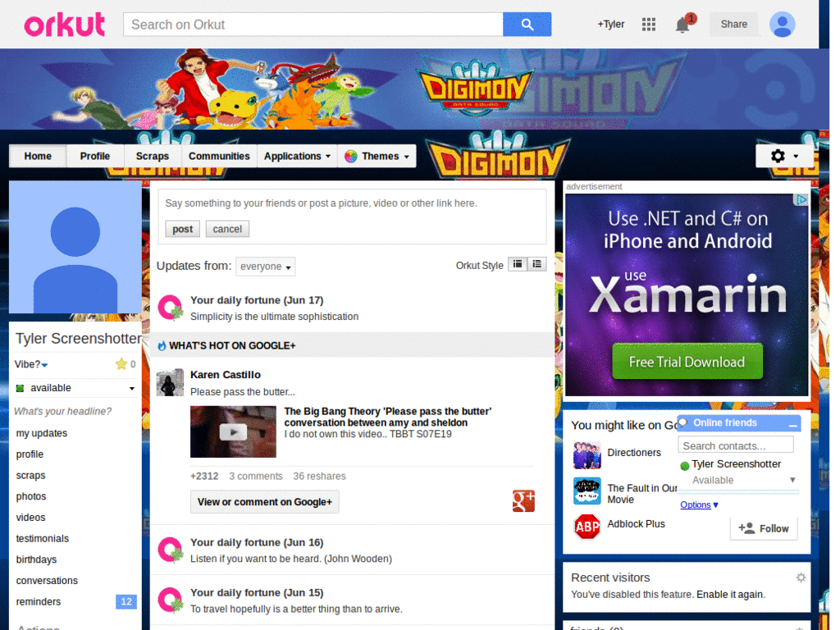The height and width of the screenshot is (630, 840).
Task: Click What's your headline field
Action: (x=62, y=411)
